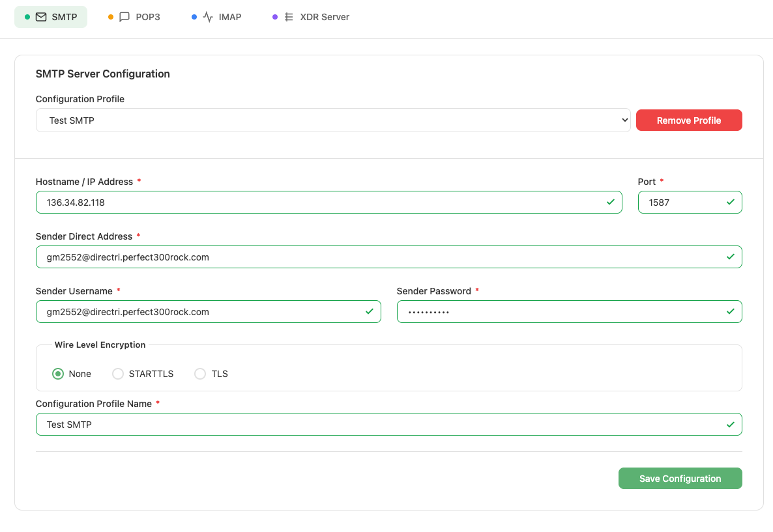Click the activity pulse icon on IMAP tab

[x=208, y=17]
